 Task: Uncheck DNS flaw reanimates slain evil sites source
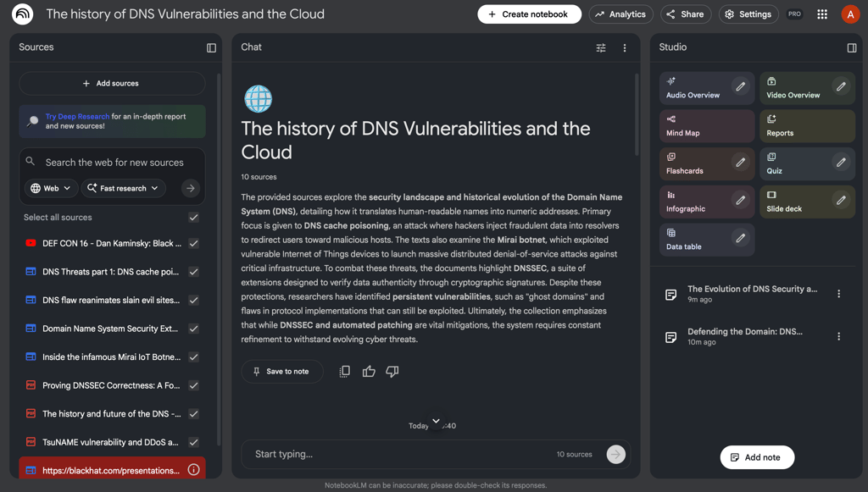click(x=194, y=300)
